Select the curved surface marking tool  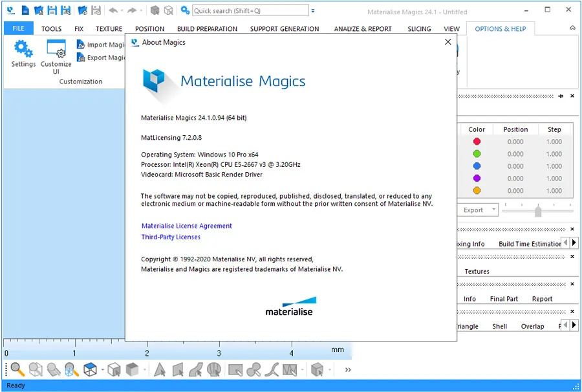195,370
